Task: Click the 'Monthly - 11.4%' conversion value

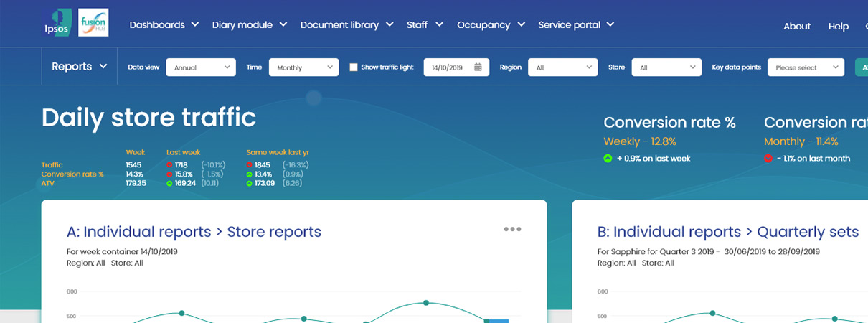Action: [801, 141]
